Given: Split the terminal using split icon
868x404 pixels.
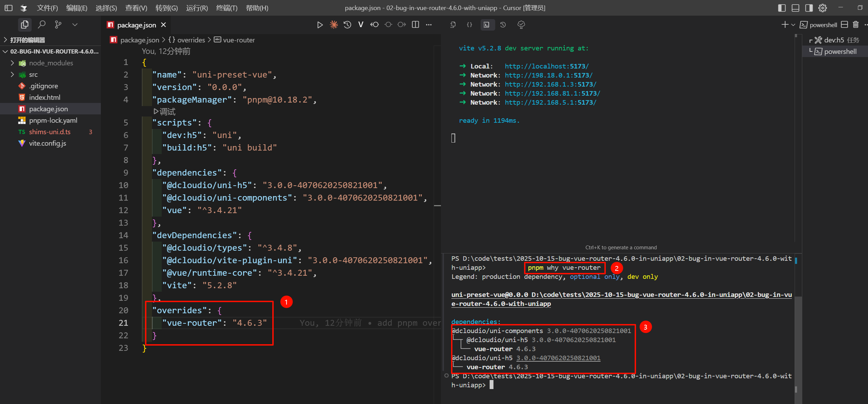Looking at the screenshot, I should [844, 25].
